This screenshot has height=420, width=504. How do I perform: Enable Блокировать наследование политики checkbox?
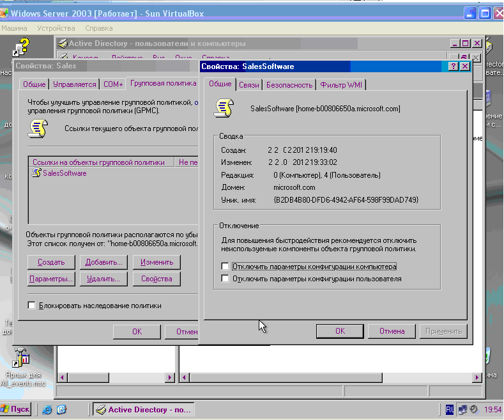click(31, 305)
